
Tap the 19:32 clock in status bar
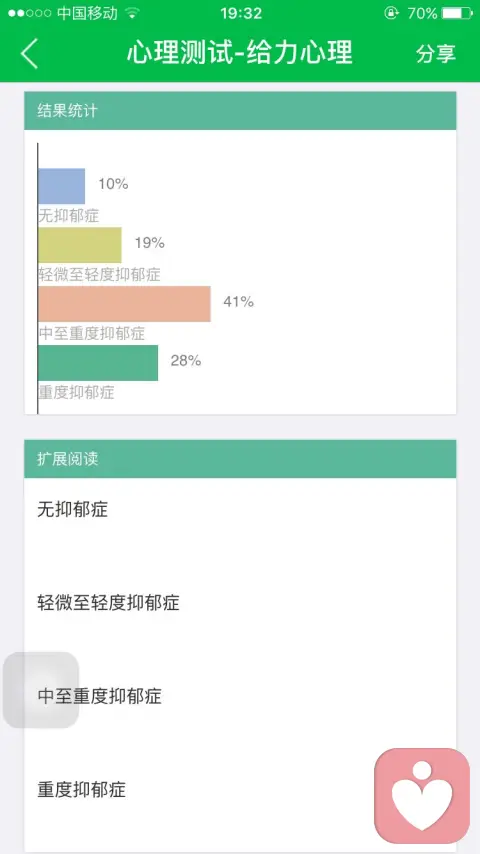click(241, 13)
